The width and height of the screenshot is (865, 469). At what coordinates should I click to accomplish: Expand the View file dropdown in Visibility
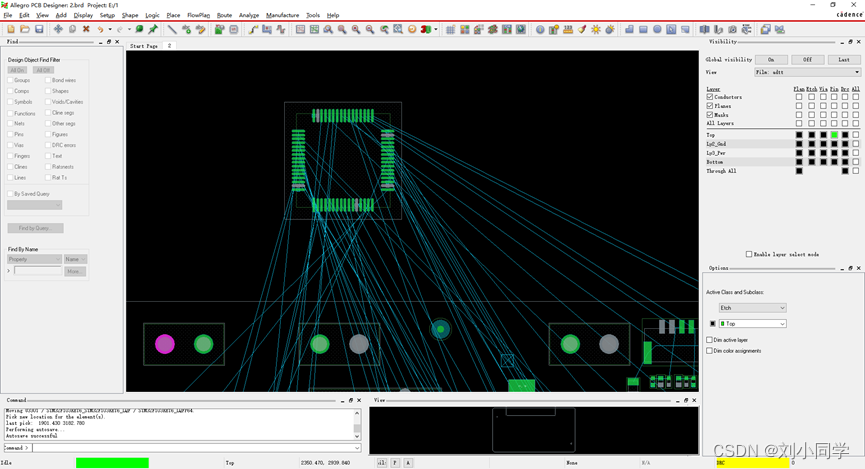807,72
